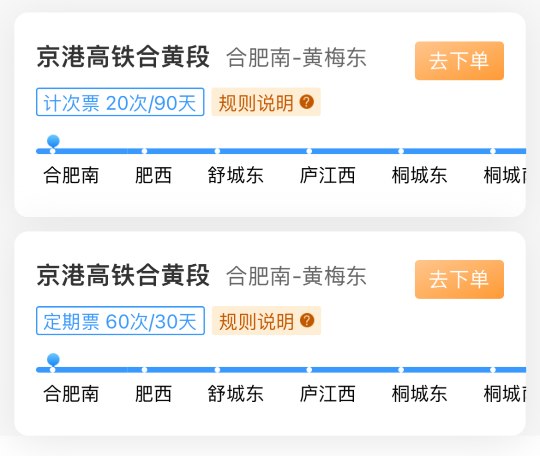Tap 去下单 on the 定期票 card
Screen dimensions: 540x456
(459, 279)
